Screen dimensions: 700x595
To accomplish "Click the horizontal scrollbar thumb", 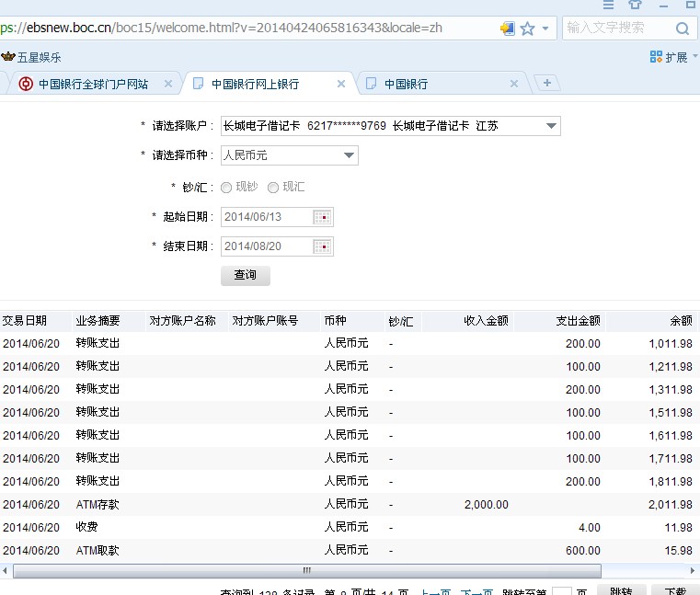I will click(307, 571).
